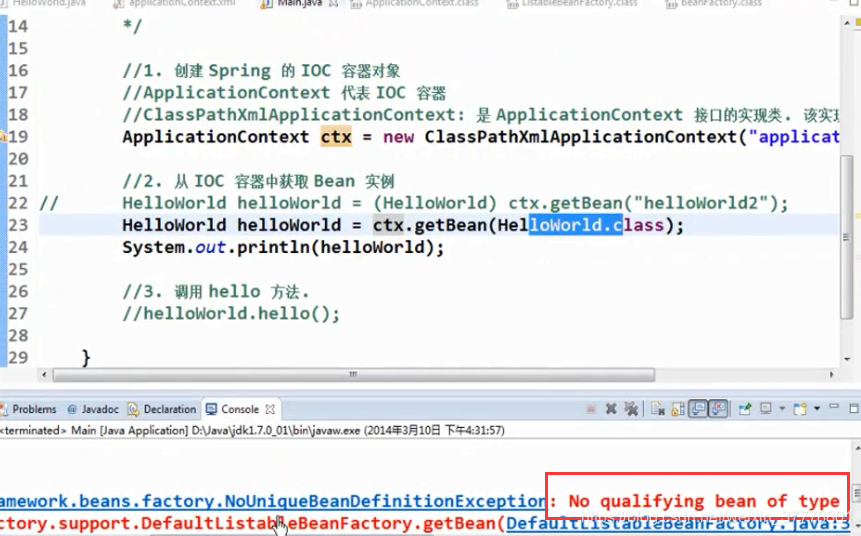Image resolution: width=861 pixels, height=536 pixels.
Task: Pin the current Console
Action: (x=745, y=409)
